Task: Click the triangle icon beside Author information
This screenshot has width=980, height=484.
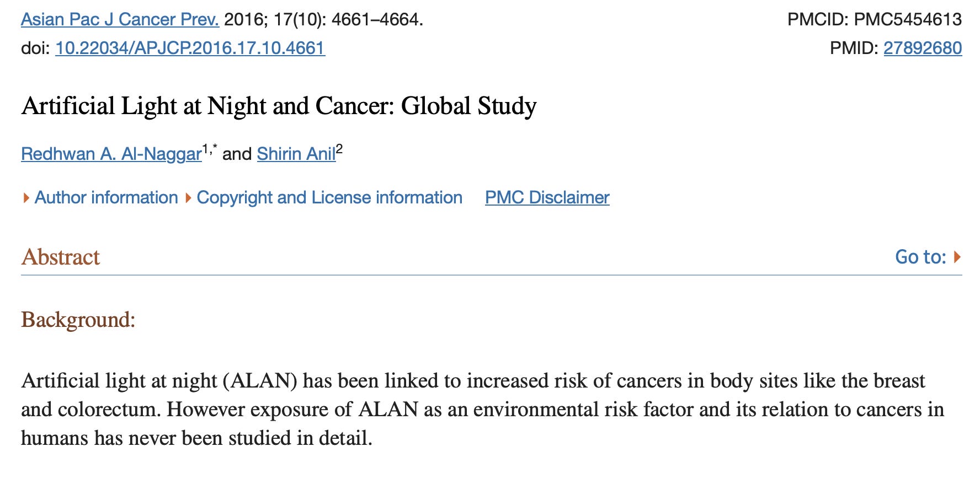Action: (26, 198)
